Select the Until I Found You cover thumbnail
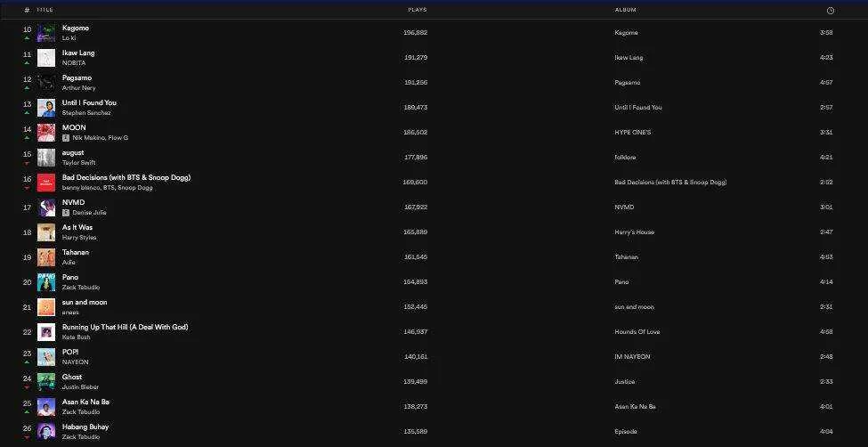868x447 pixels. [46, 108]
